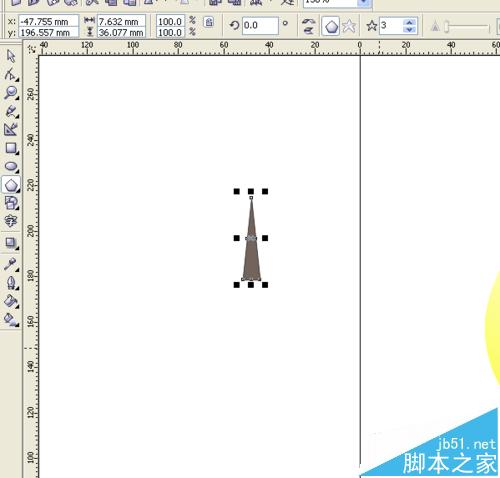Toggle the lock ratio padlock button
Screen dimensions: 500x478
click(x=209, y=22)
